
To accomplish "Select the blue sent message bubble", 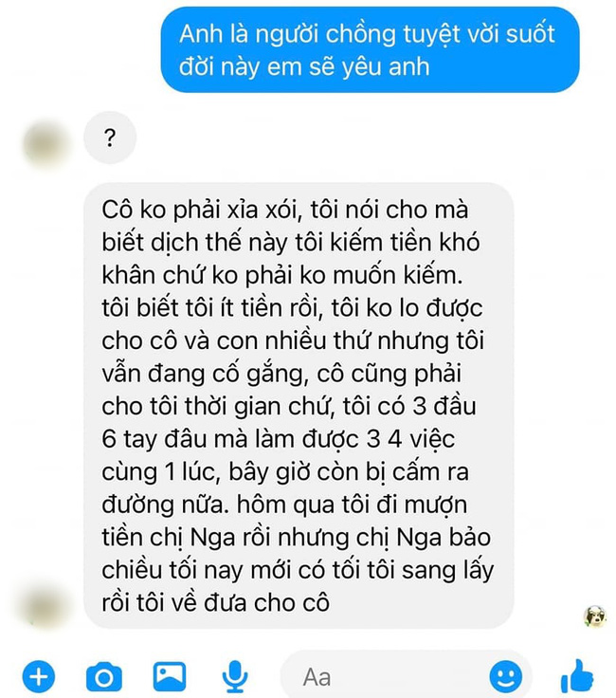I will tap(370, 49).
